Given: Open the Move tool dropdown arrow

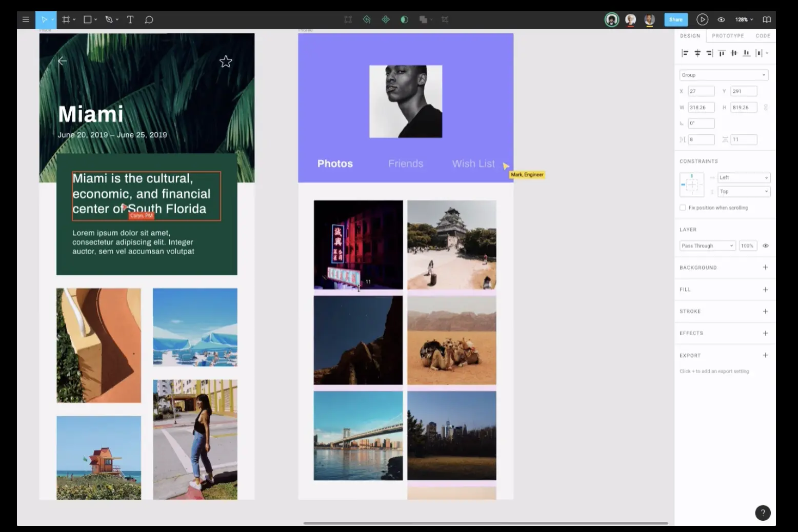Looking at the screenshot, I should (52, 20).
